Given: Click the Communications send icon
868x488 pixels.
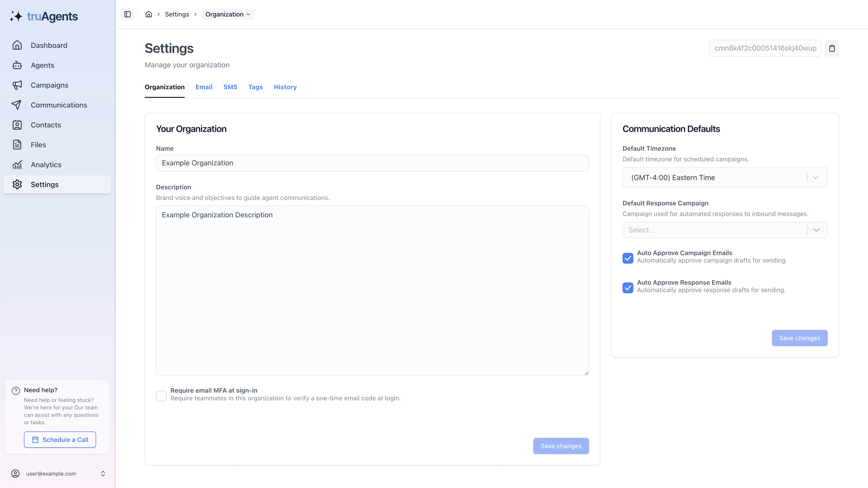Looking at the screenshot, I should tap(17, 105).
